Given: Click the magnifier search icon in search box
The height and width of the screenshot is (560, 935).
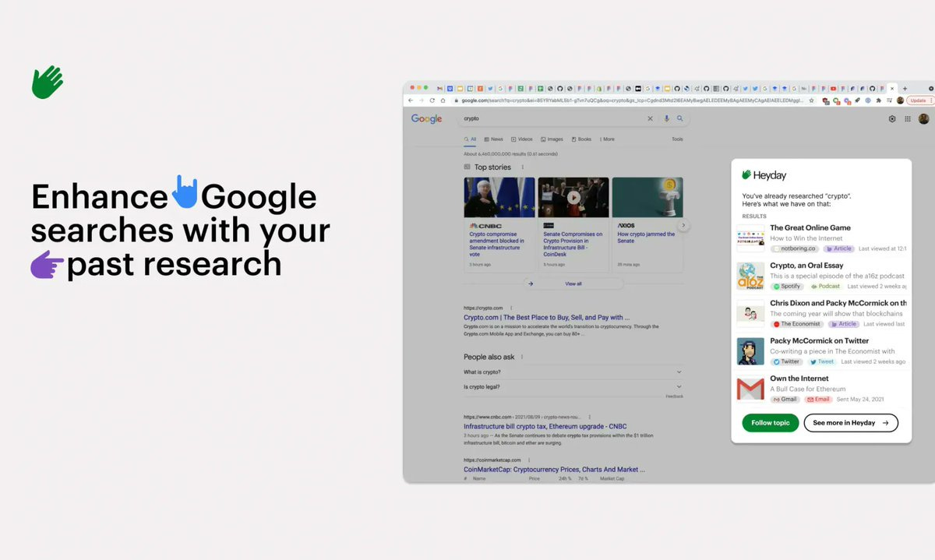Looking at the screenshot, I should (x=679, y=119).
